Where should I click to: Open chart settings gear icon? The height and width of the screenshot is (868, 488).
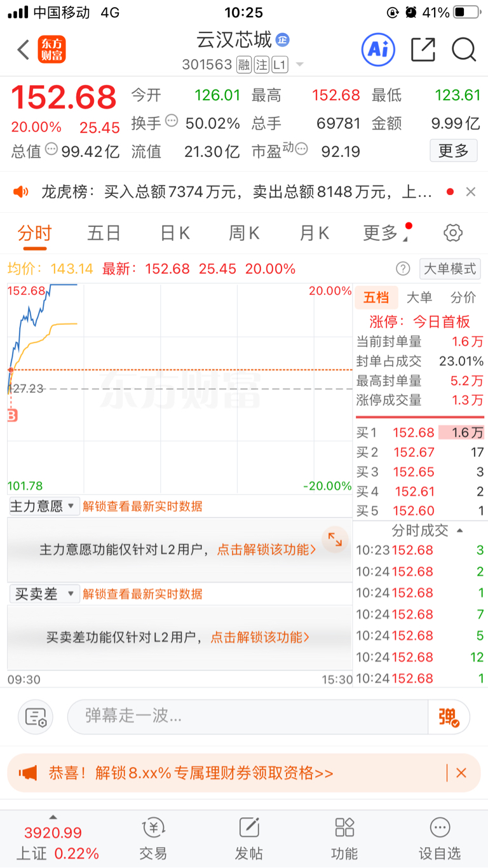(452, 233)
